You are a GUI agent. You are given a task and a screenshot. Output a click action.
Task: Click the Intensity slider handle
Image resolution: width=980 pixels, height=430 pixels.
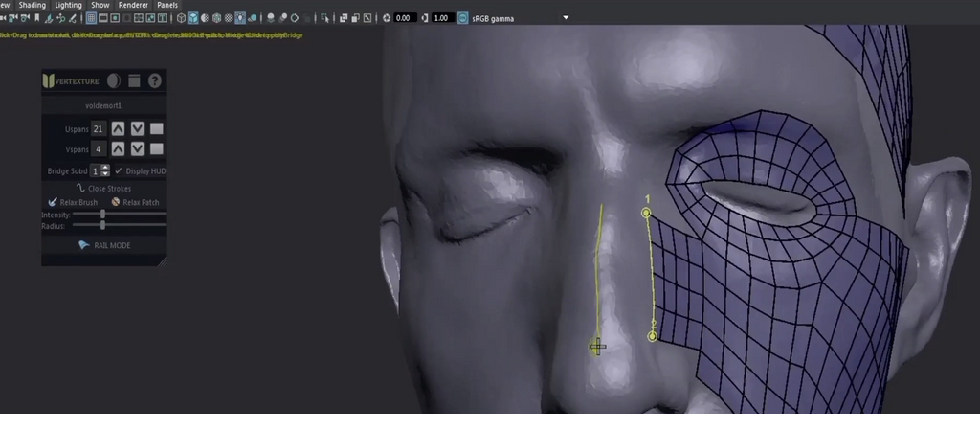[102, 215]
